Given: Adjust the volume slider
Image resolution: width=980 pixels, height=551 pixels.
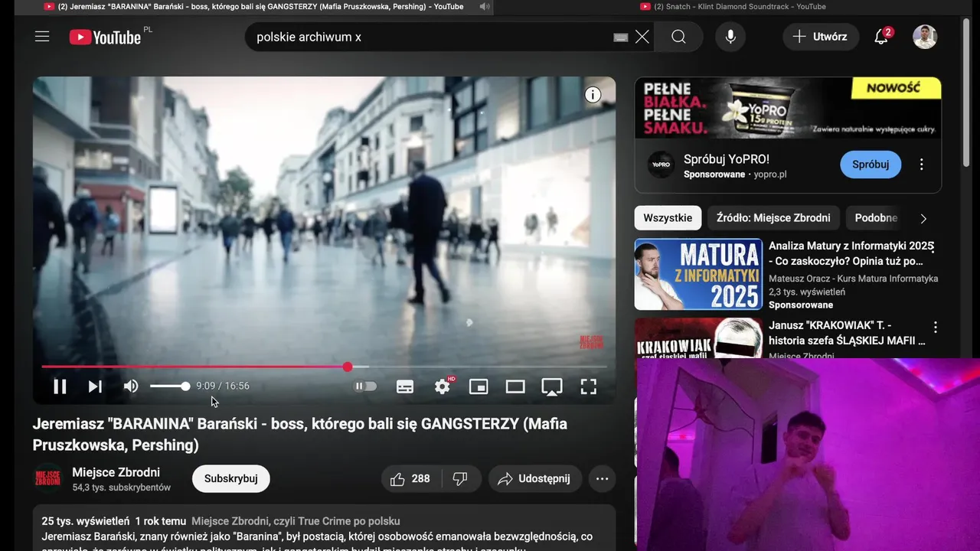Looking at the screenshot, I should click(x=169, y=386).
